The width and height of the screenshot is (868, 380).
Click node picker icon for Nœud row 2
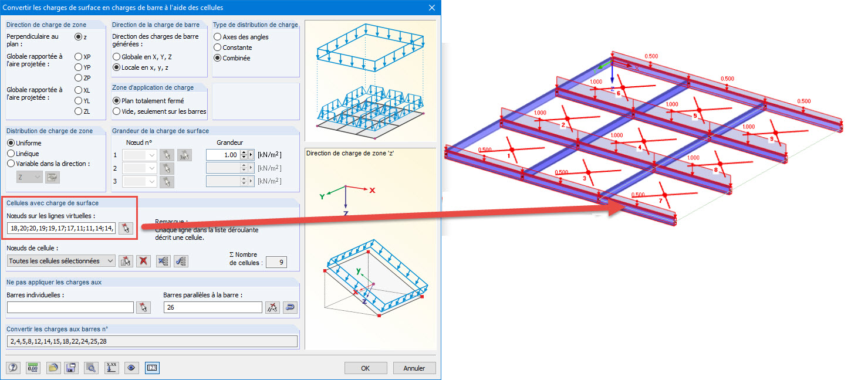tap(167, 168)
